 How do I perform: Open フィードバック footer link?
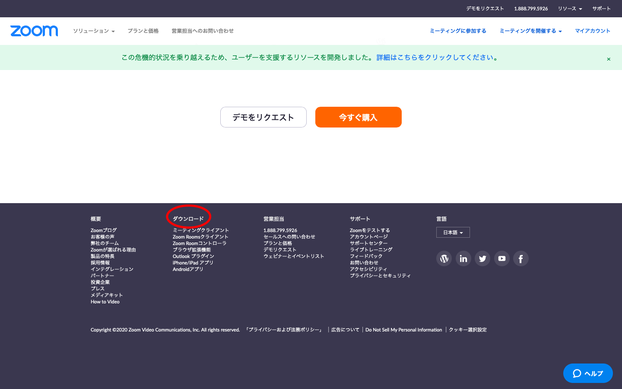(366, 256)
